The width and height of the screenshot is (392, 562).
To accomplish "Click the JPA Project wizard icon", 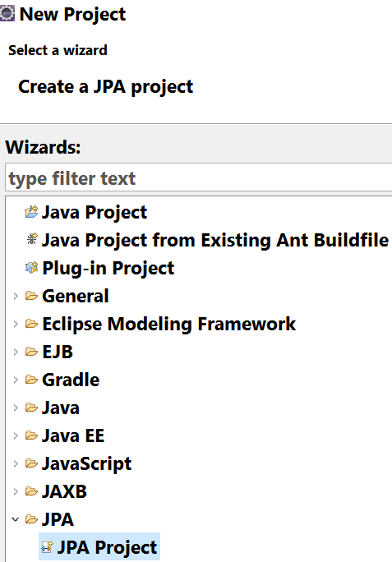I will point(47,547).
